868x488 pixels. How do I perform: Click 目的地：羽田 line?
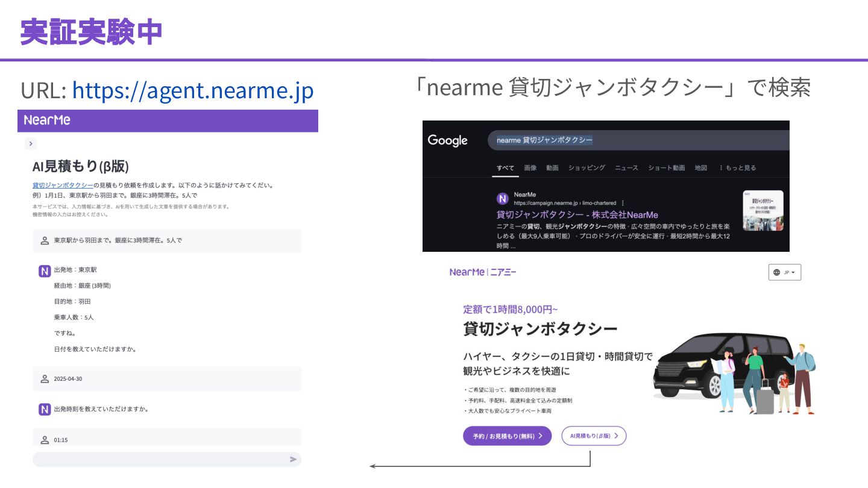(x=72, y=301)
